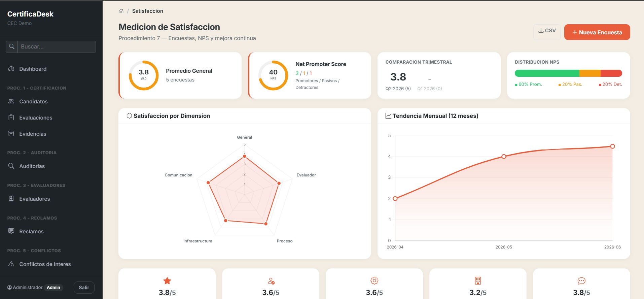The width and height of the screenshot is (644, 299).
Task: Click the Nueva Encuesta button
Action: tap(597, 32)
